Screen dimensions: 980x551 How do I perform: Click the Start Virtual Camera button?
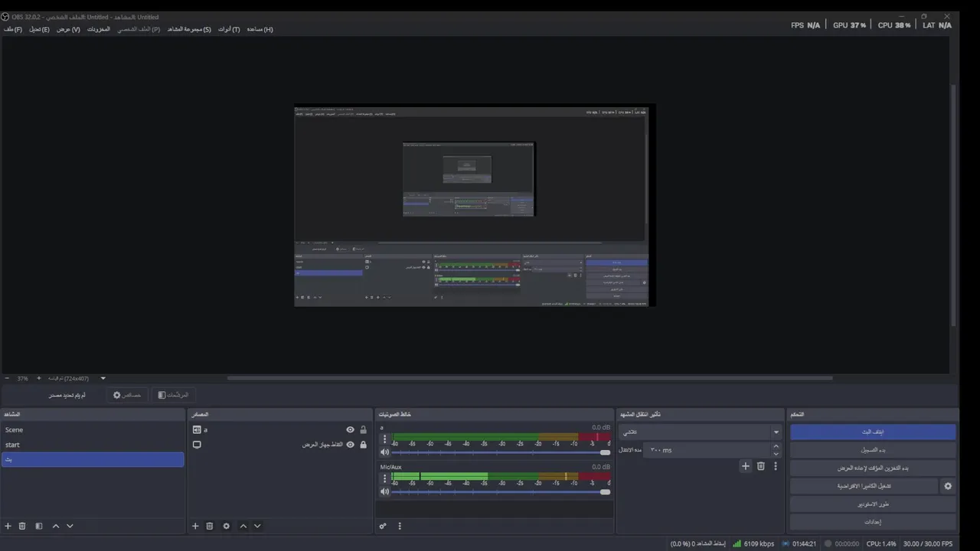(x=864, y=486)
